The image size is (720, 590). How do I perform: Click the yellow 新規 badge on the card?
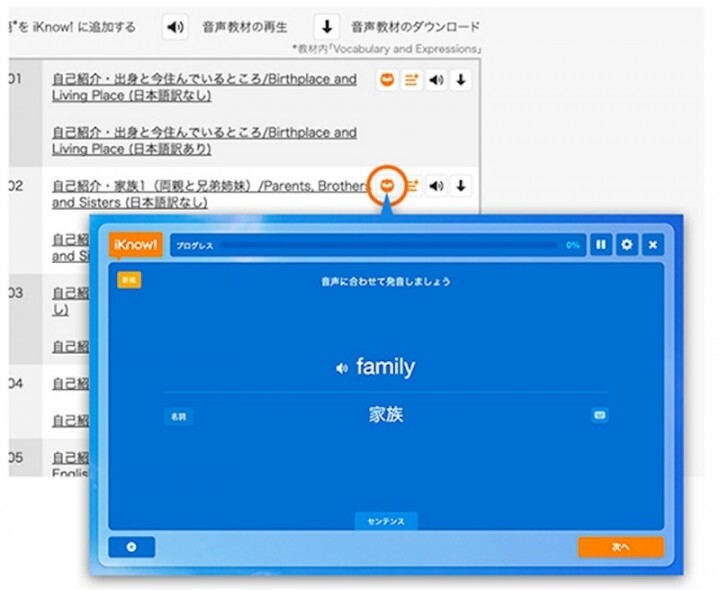point(129,280)
